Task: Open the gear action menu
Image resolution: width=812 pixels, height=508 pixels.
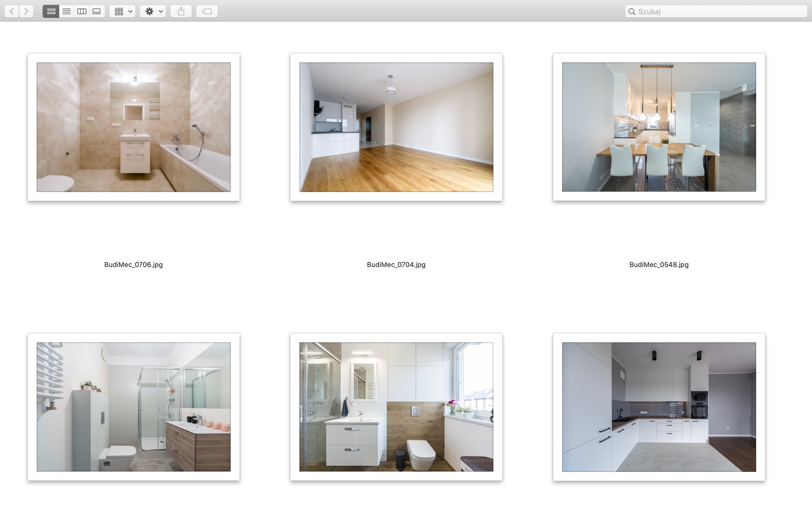Action: pos(153,12)
